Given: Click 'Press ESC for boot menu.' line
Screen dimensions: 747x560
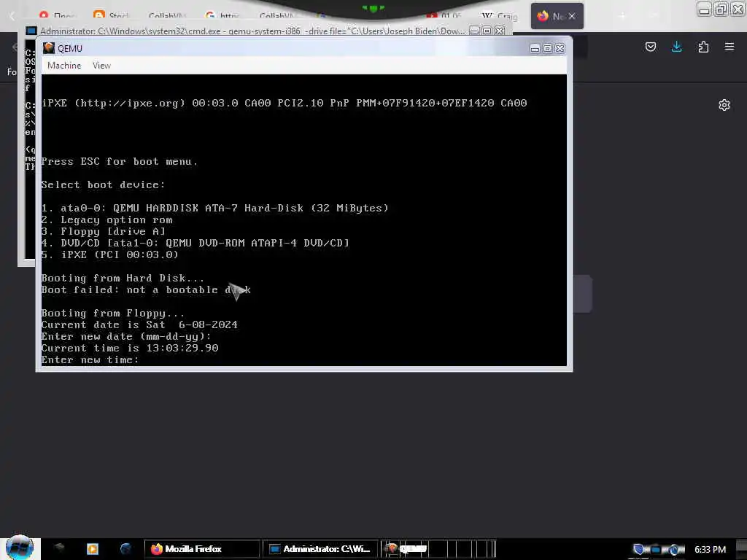Looking at the screenshot, I should pos(119,161).
